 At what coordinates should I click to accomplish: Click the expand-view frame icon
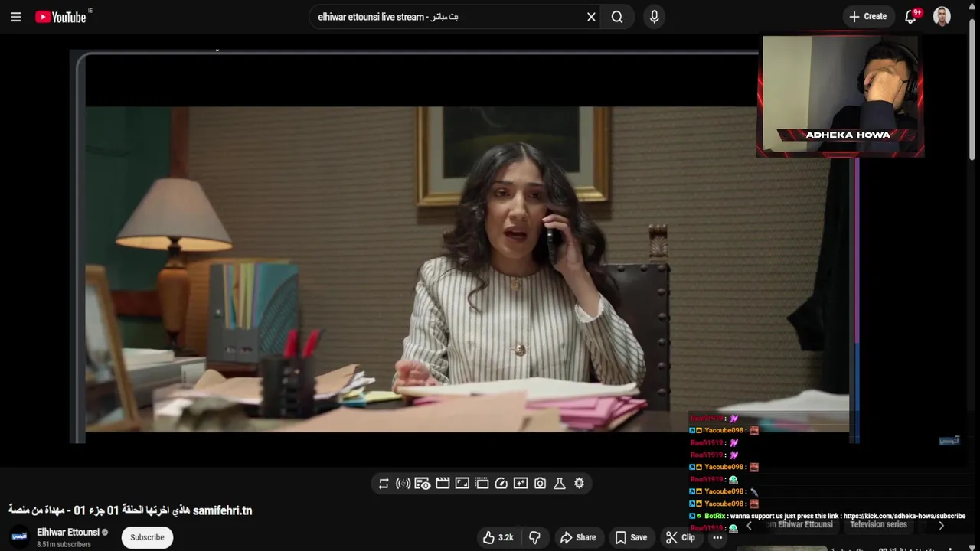pos(462,484)
